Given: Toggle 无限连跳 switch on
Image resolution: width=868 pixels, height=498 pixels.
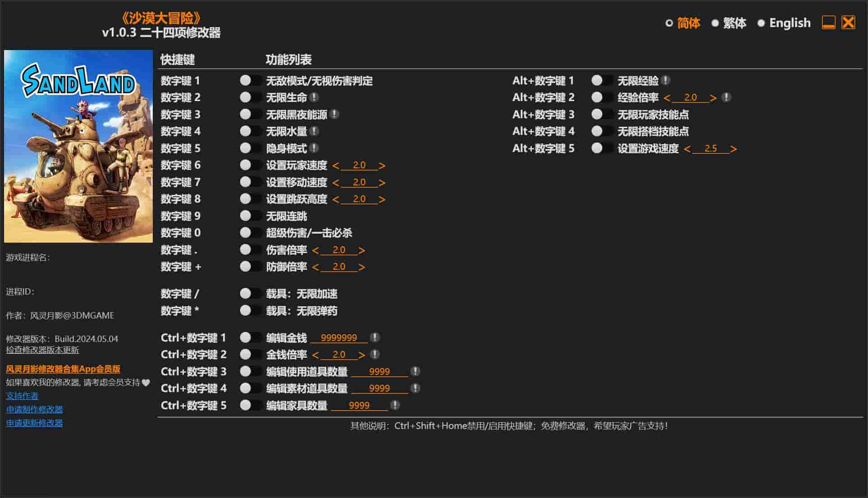Looking at the screenshot, I should pyautogui.click(x=251, y=216).
